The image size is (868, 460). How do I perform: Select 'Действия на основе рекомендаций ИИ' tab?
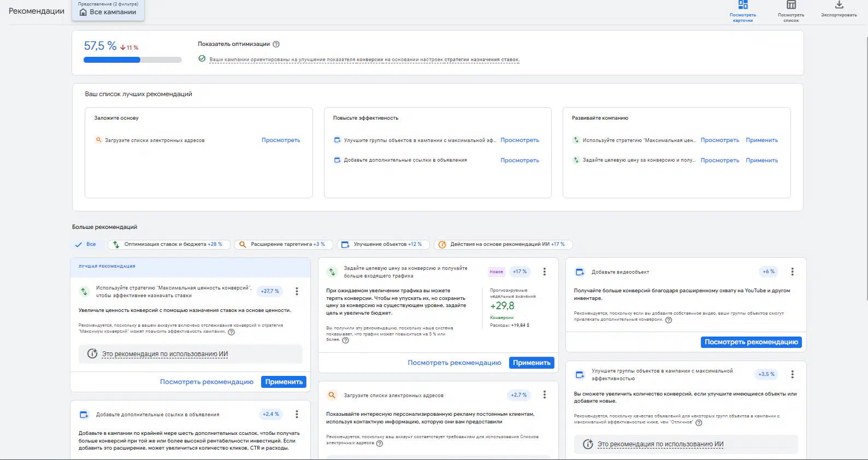[x=503, y=244]
